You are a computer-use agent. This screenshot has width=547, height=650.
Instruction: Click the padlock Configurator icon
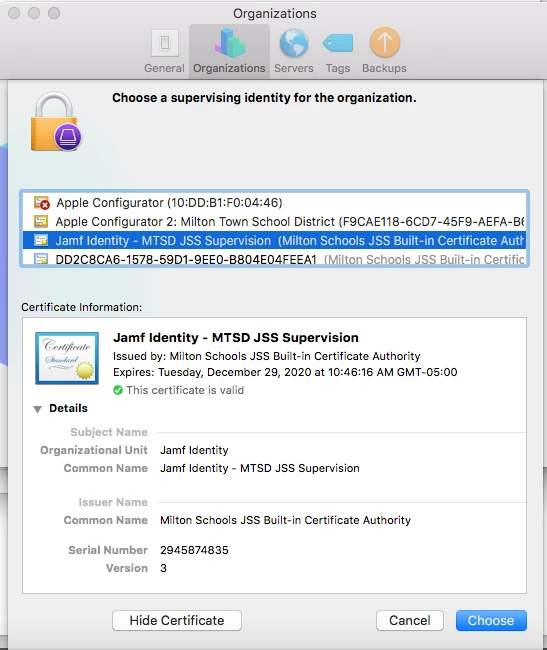[56, 121]
